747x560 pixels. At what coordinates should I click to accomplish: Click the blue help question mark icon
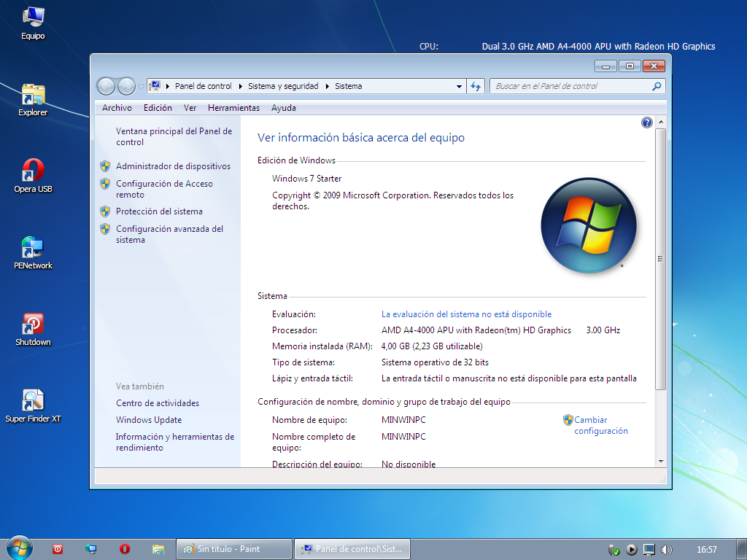tap(646, 122)
